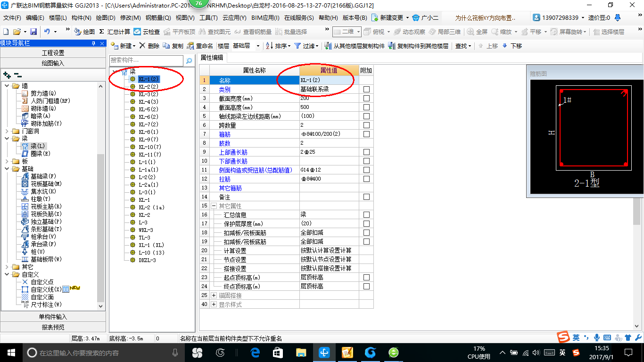Tick the 附加 checkbox for 截面宽度 row

click(x=366, y=98)
